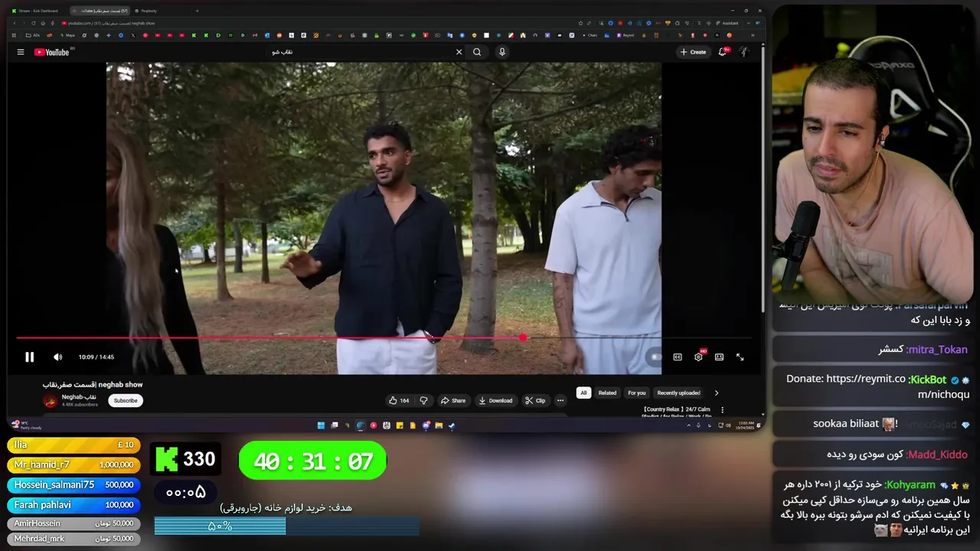Switch to the Stream - Kick Dashboard tab
This screenshot has width=980, height=551.
[35, 11]
